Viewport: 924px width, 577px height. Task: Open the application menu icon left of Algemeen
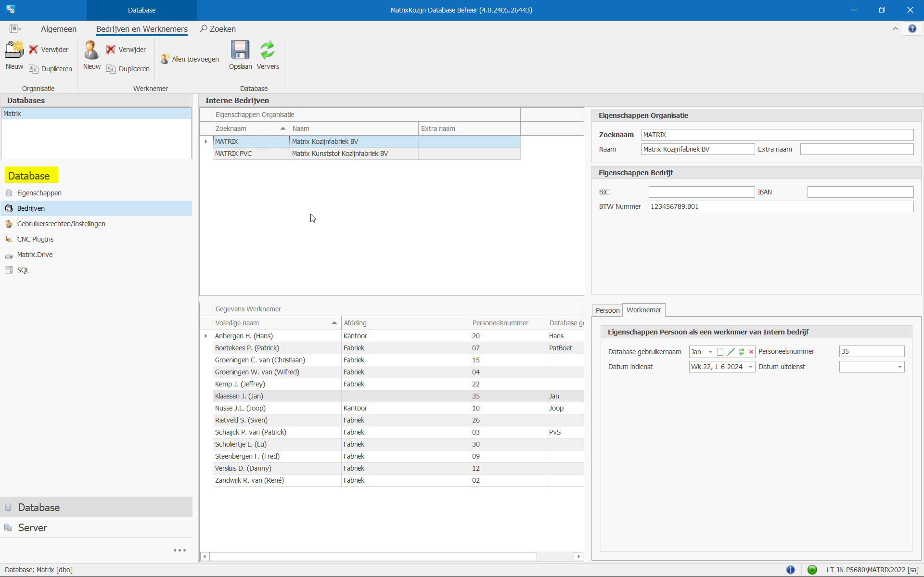click(15, 29)
